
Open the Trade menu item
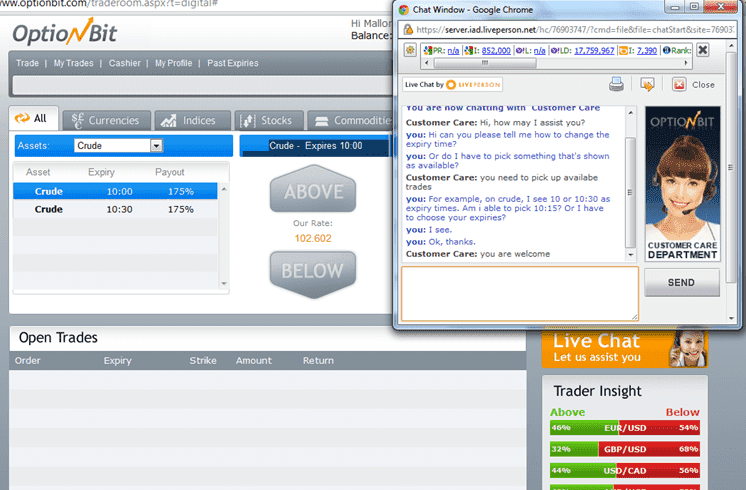pos(27,63)
